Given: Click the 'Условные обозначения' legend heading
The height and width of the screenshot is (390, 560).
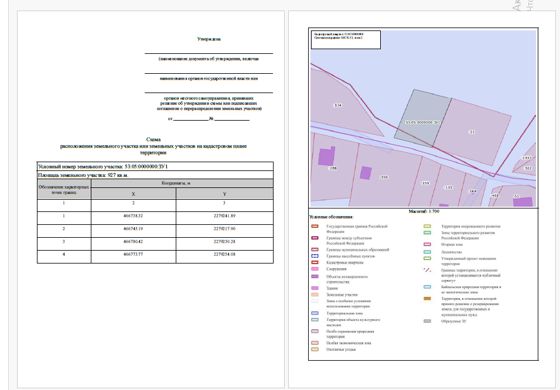Looking at the screenshot, I should coord(331,217).
